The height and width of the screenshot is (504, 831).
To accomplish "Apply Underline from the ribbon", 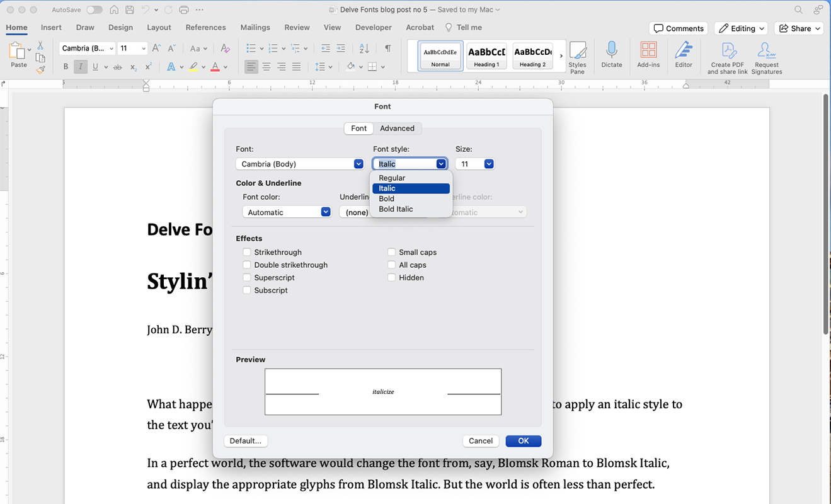I will pos(96,67).
